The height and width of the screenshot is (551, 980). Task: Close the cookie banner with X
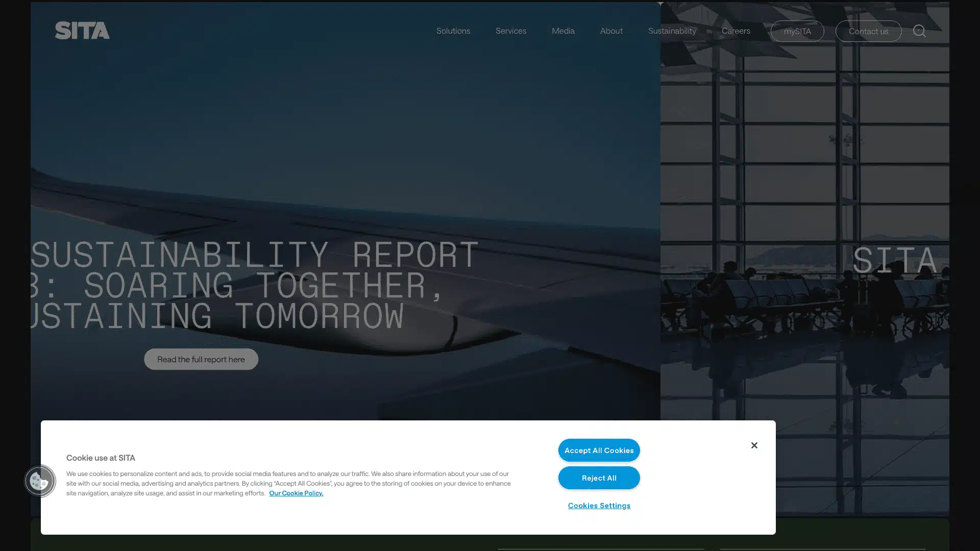coord(754,445)
